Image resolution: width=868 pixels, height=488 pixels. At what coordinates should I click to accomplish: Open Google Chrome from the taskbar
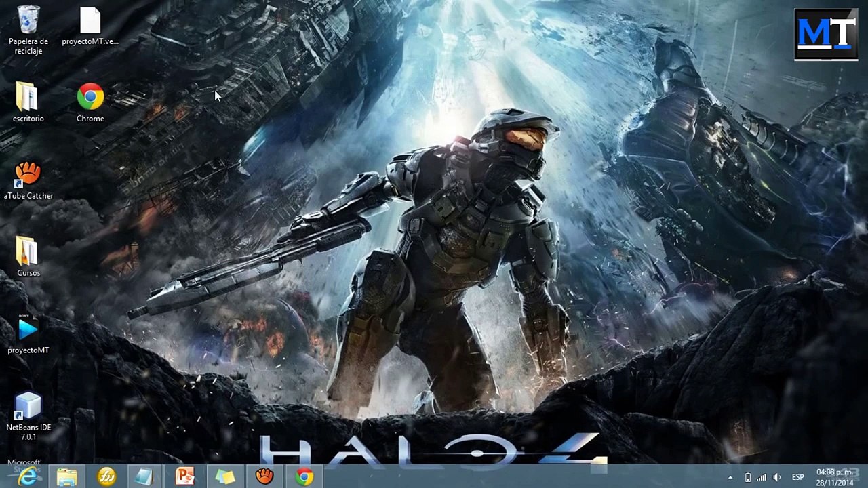[304, 477]
